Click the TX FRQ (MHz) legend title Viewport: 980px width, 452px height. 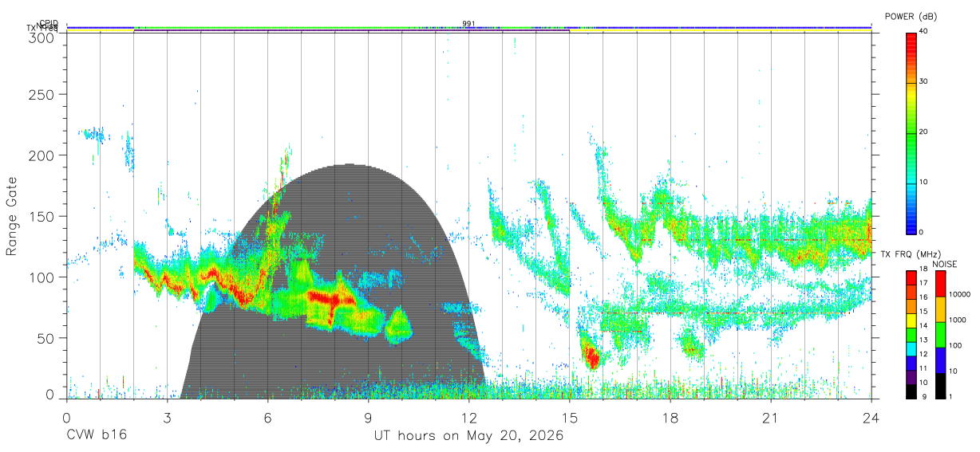[909, 254]
